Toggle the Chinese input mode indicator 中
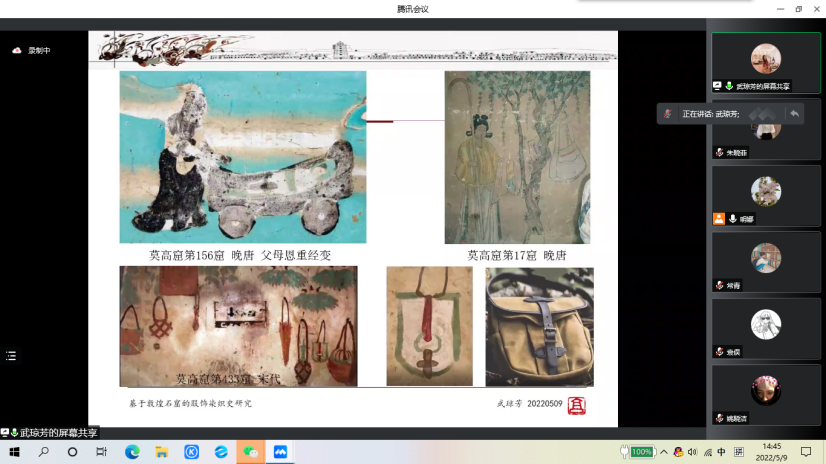 click(x=721, y=452)
